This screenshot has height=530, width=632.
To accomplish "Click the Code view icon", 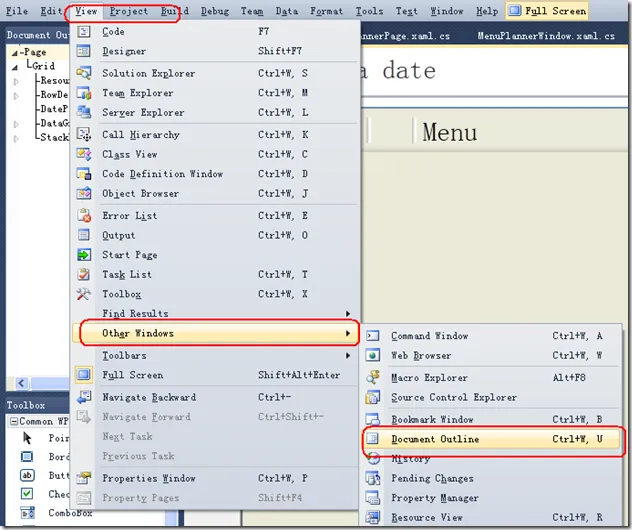I will (84, 31).
